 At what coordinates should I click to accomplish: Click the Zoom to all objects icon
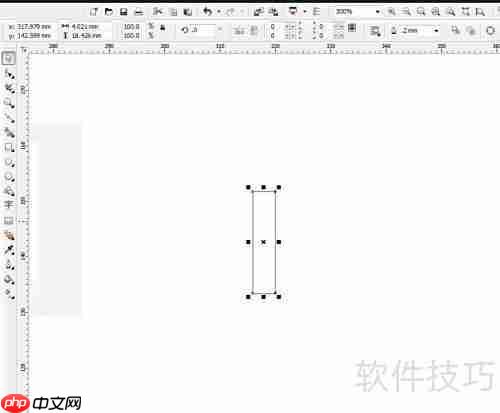coord(436,12)
